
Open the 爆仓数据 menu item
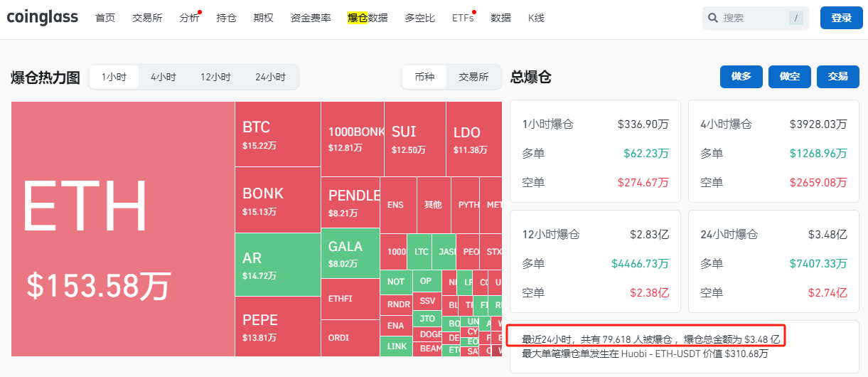368,18
